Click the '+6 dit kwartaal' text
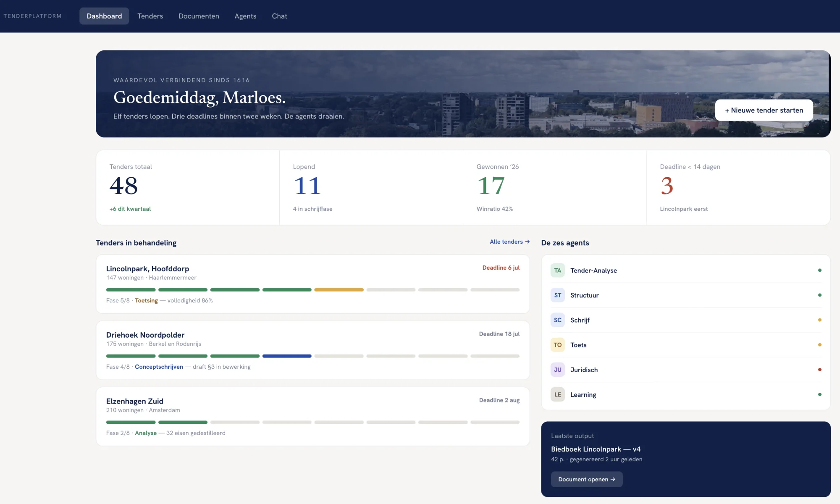This screenshot has width=840, height=504. click(x=130, y=209)
